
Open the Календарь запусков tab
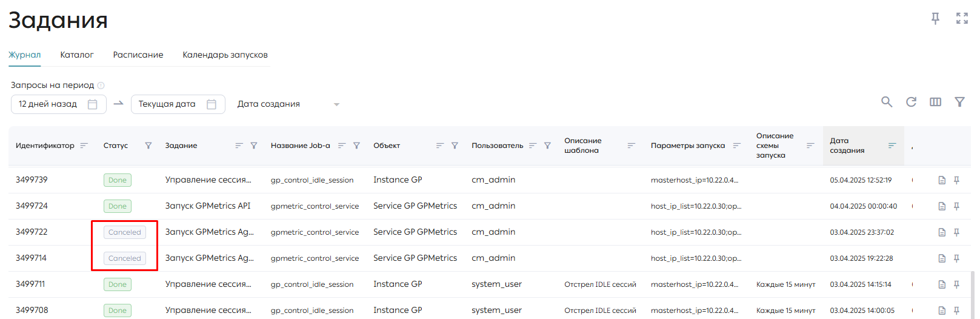[x=225, y=55]
